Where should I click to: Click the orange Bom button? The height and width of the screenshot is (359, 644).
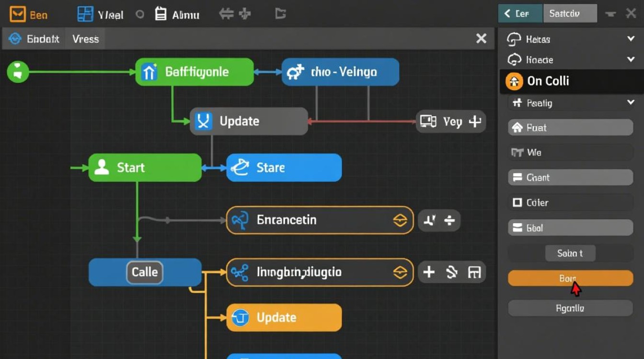[570, 278]
